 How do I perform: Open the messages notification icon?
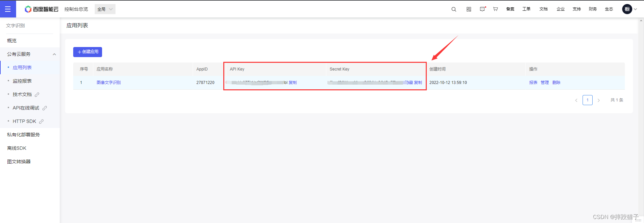tap(482, 9)
